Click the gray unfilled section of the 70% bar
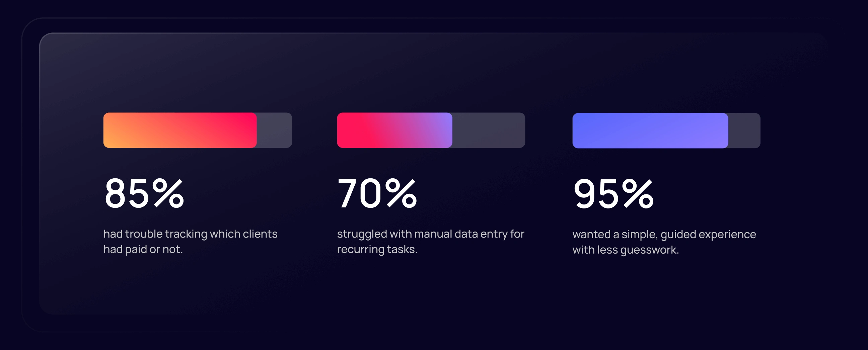The image size is (868, 350). 489,130
